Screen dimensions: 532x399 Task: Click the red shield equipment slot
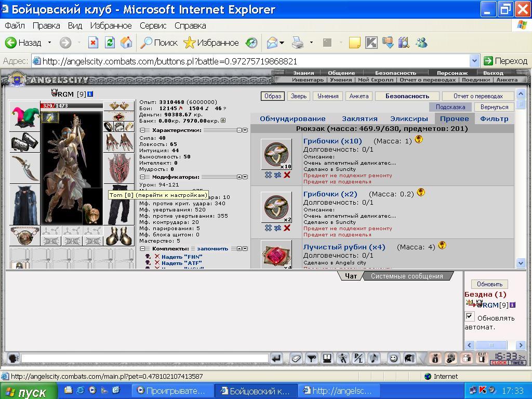point(119,169)
